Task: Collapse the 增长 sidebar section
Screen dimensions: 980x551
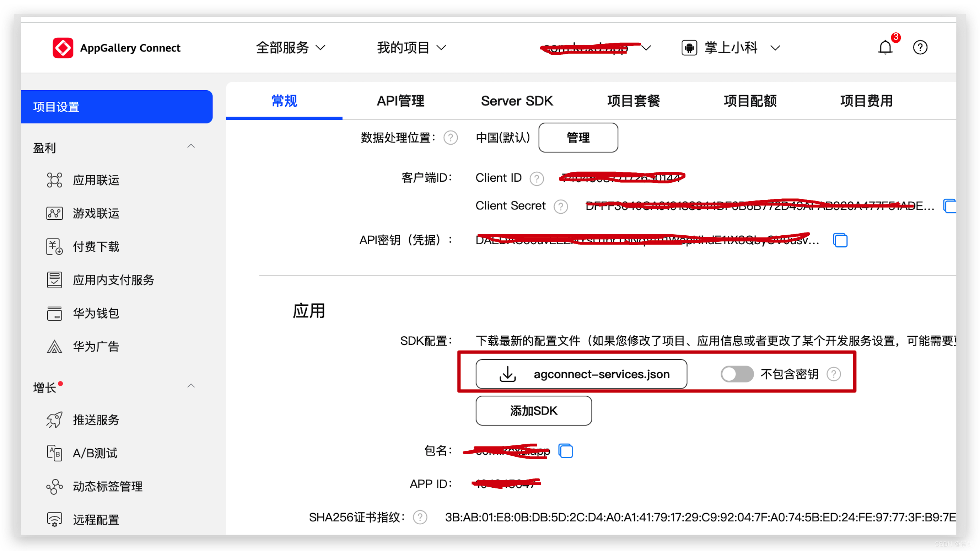Action: pos(191,386)
